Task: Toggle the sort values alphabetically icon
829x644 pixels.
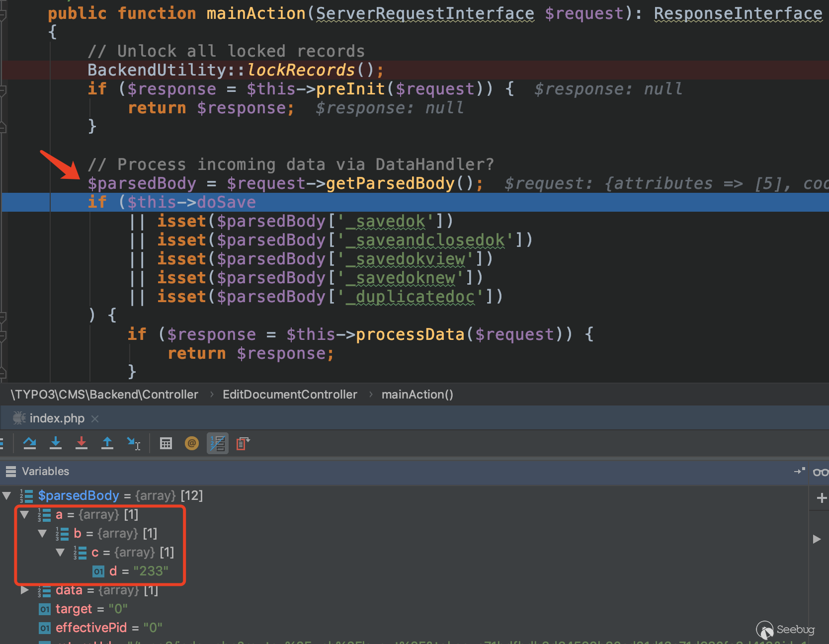Action: coord(218,443)
